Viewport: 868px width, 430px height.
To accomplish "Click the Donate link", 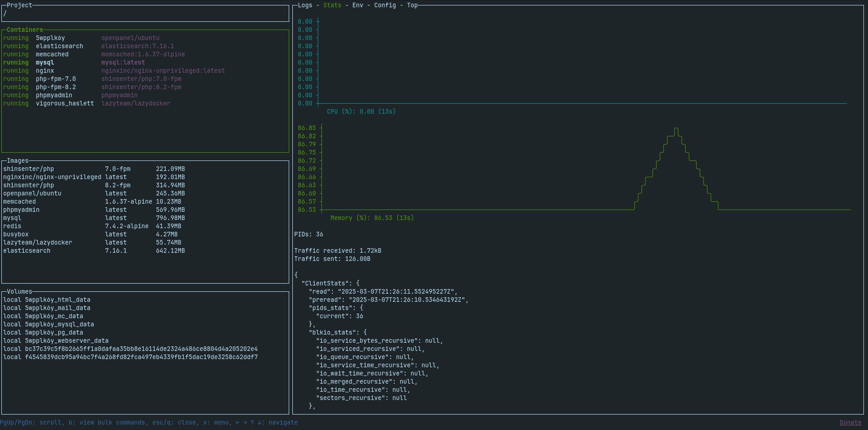I will click(x=851, y=422).
